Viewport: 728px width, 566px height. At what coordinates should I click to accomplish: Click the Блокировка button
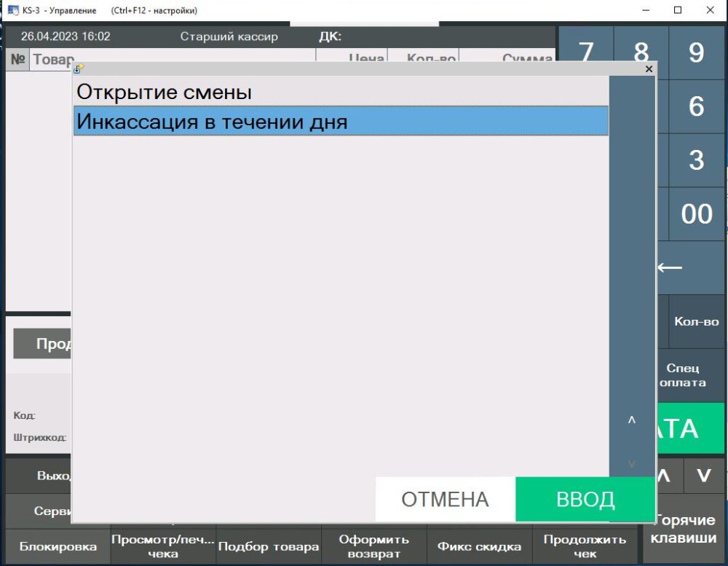[x=58, y=546]
